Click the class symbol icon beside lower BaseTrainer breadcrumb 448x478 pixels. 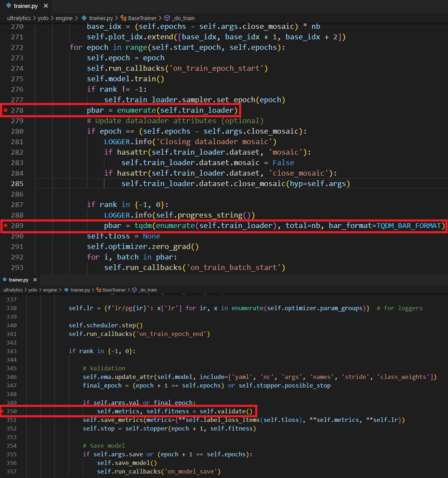click(99, 290)
